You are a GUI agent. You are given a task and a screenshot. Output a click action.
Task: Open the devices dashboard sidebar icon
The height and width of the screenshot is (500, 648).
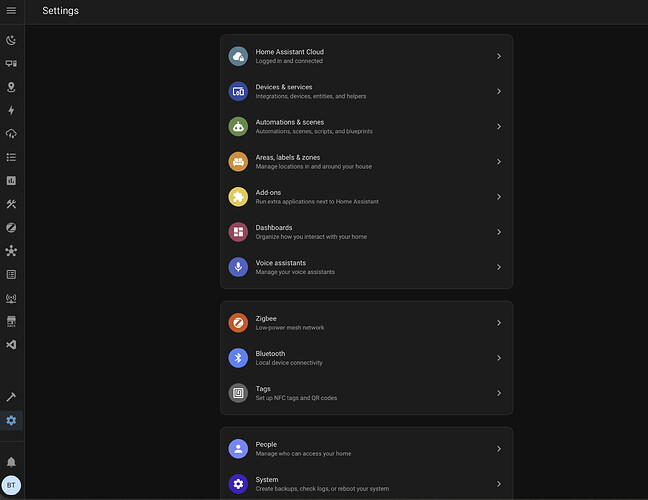click(11, 63)
